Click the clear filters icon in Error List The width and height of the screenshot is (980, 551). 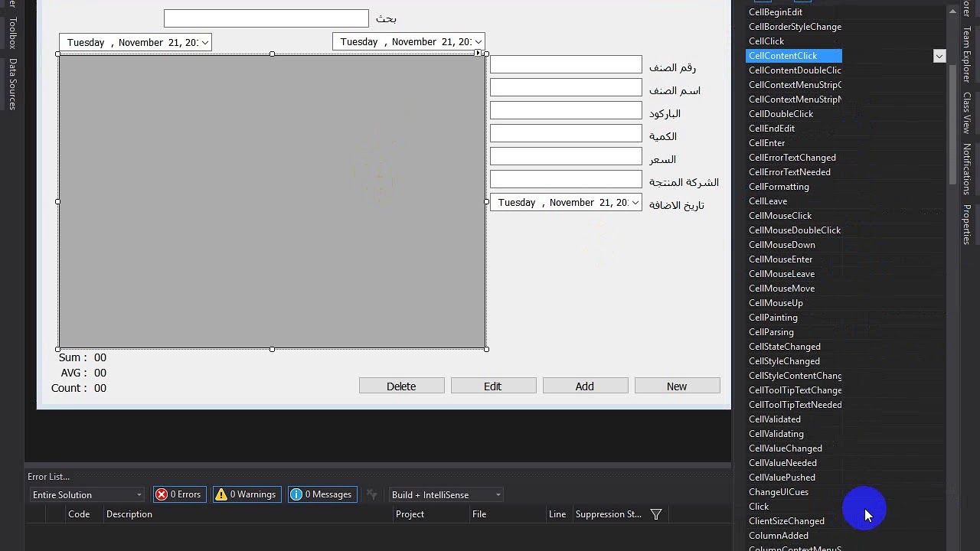[371, 494]
